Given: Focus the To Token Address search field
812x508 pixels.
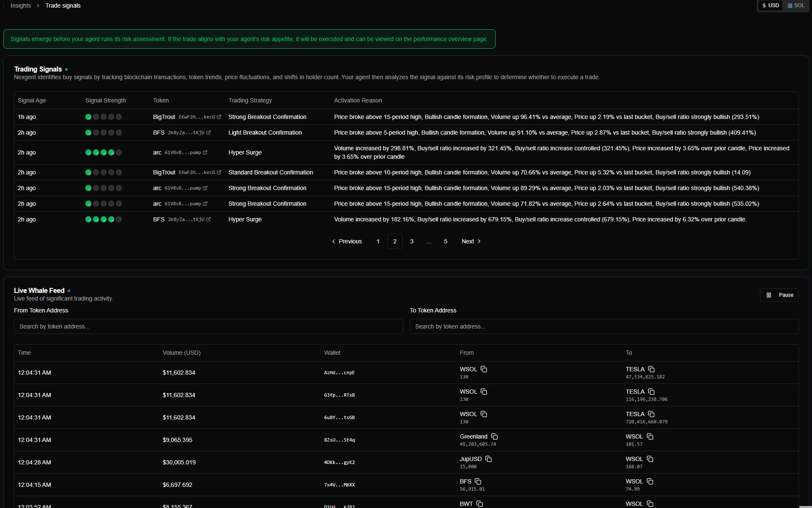Looking at the screenshot, I should click(x=604, y=326).
